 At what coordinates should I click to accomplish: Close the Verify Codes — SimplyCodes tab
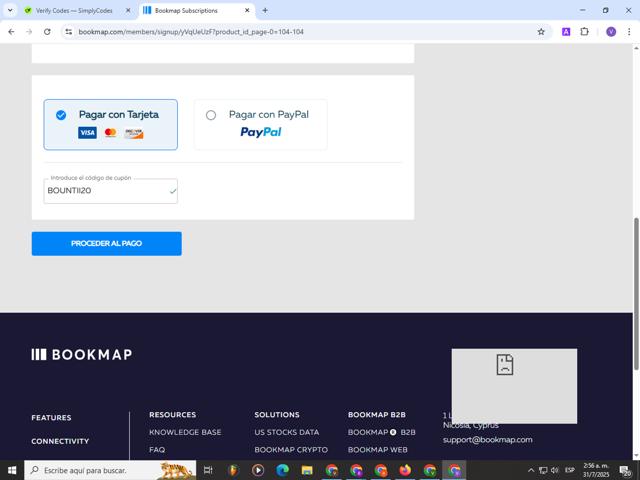(x=128, y=11)
